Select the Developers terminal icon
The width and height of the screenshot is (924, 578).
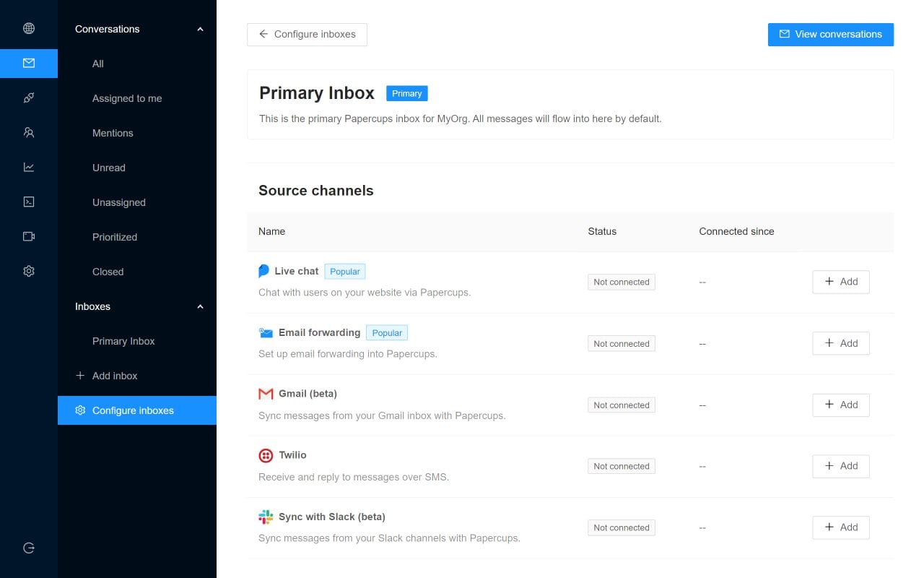coord(29,202)
